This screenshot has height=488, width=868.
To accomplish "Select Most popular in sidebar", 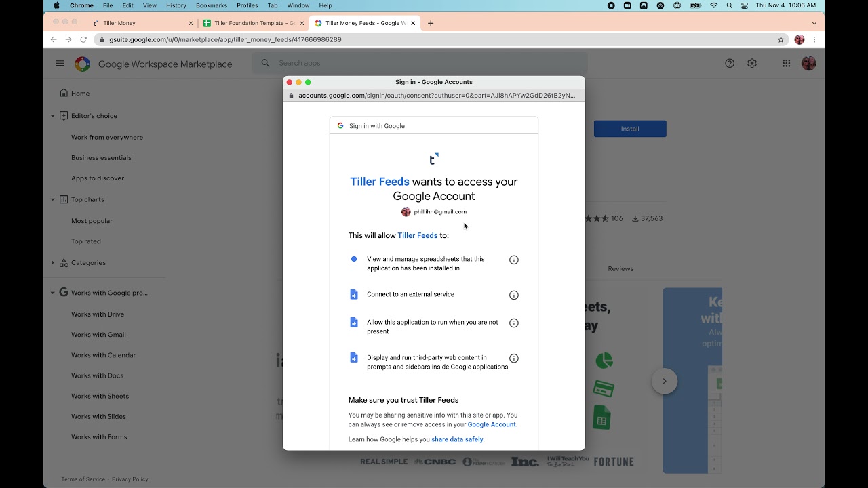I will [x=92, y=221].
